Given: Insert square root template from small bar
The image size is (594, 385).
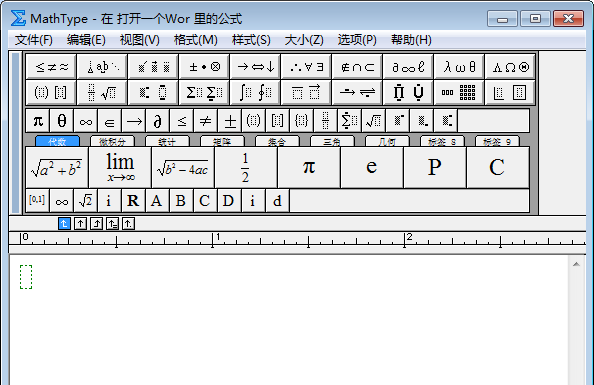Looking at the screenshot, I should pyautogui.click(x=374, y=121).
